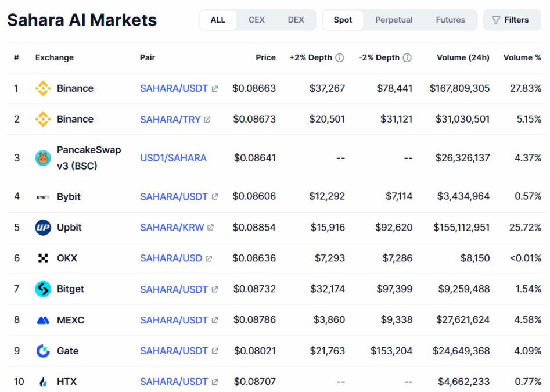The image size is (550, 392).
Task: Sort by the Volume % column header
Action: (522, 58)
